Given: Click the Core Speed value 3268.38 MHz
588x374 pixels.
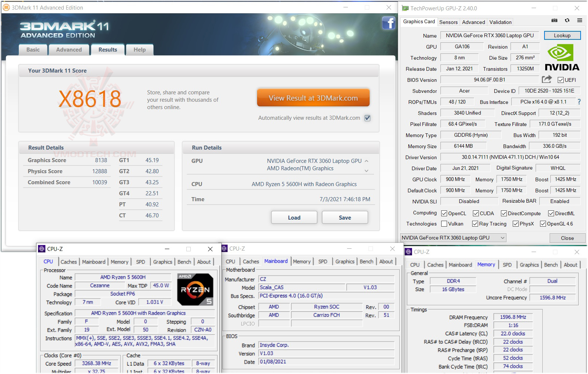Looking at the screenshot, I should coord(97,363).
